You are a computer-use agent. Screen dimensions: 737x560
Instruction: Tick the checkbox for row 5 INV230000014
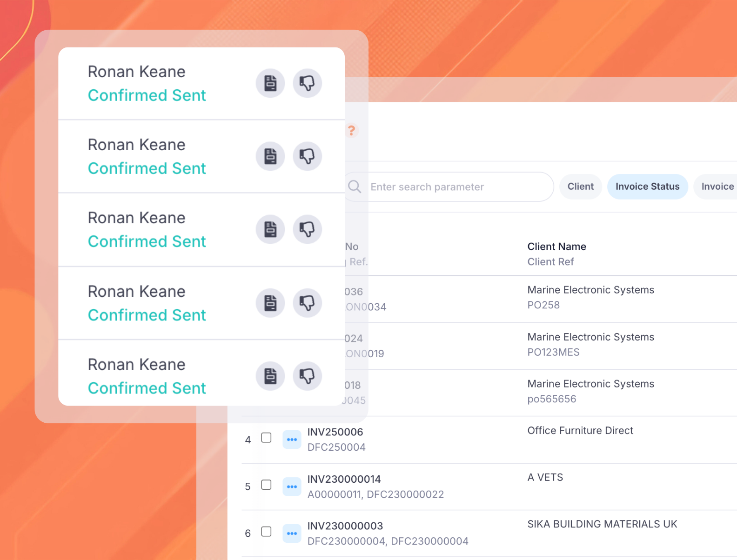click(x=266, y=485)
